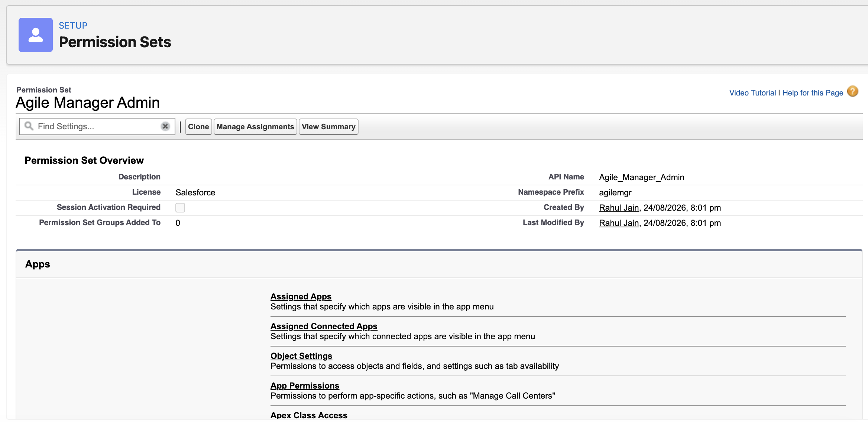The height and width of the screenshot is (422, 868).
Task: Click the Salesforce license value
Action: tap(195, 192)
